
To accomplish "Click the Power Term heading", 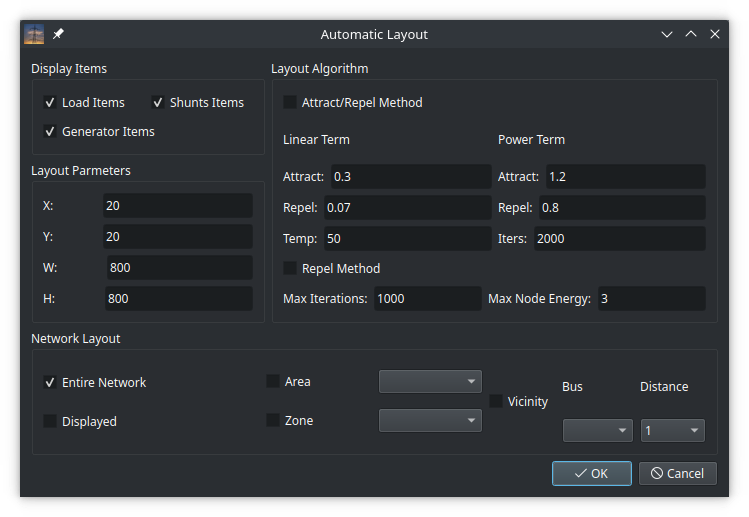I will [x=531, y=140].
